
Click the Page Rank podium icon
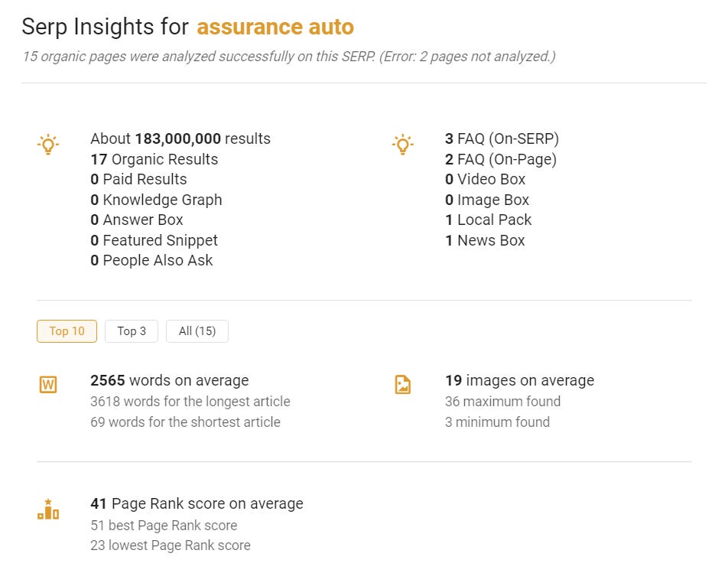48,509
